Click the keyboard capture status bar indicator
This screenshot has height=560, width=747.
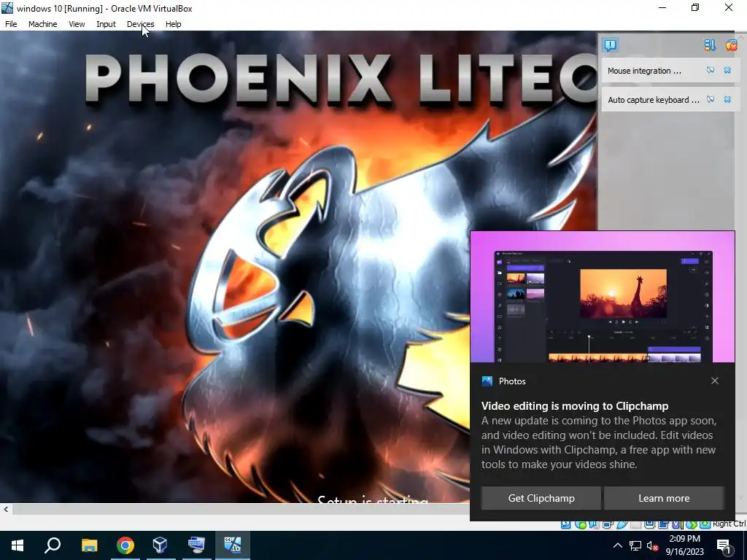pos(705,524)
